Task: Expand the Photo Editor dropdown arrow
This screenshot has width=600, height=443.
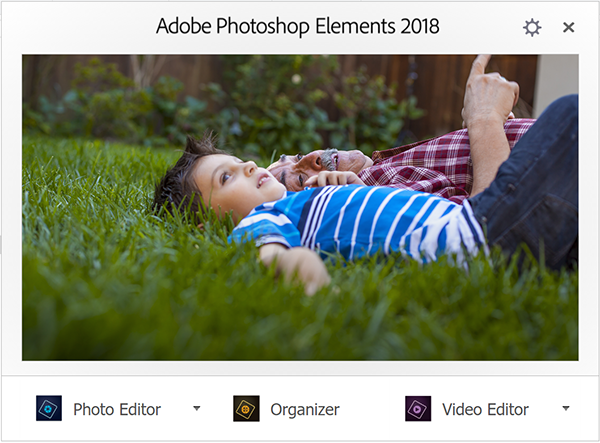Action: (196, 408)
